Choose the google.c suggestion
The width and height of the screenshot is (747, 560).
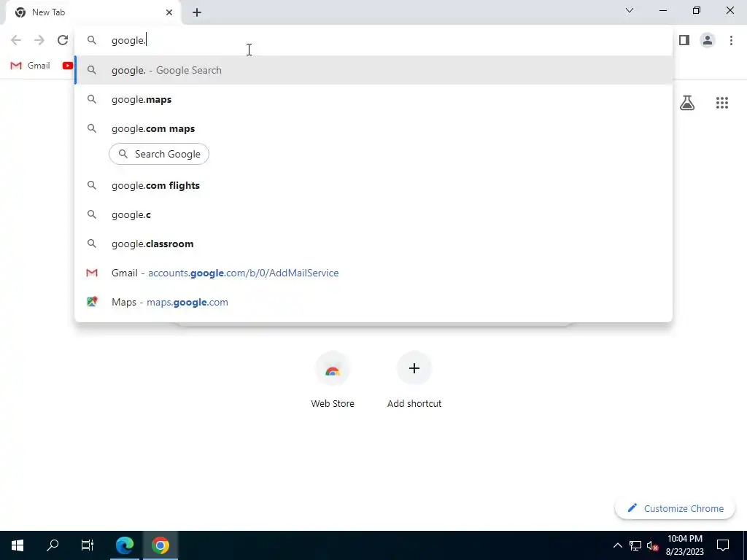[x=373, y=215]
